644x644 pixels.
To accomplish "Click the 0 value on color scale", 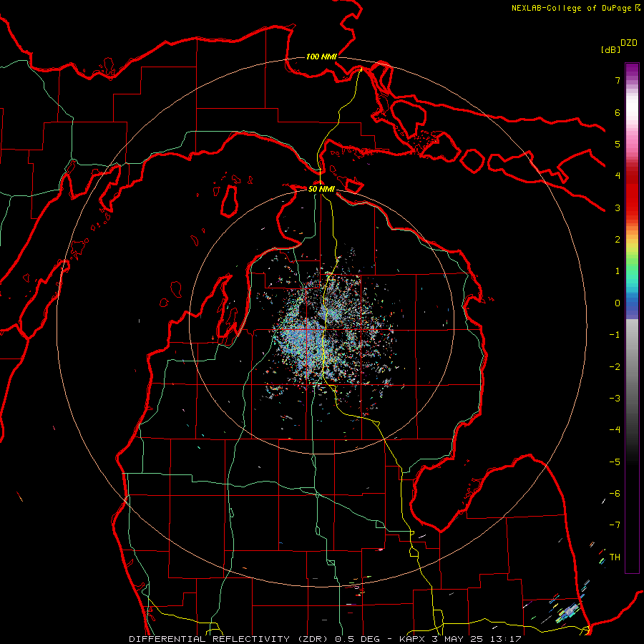I will point(618,303).
